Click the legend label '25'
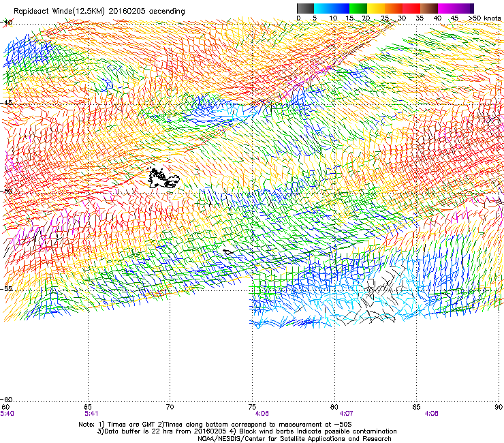This screenshot has height=443, width=504. click(385, 18)
